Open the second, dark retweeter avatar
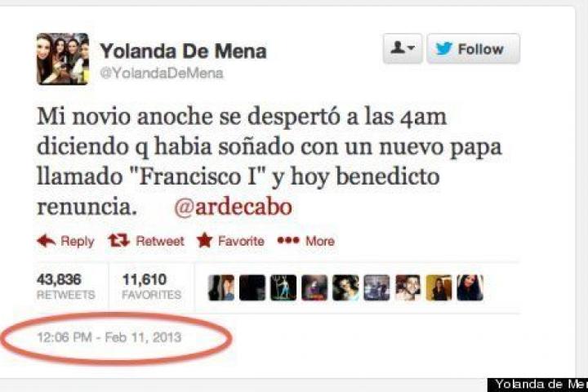This screenshot has width=588, height=392. (x=252, y=287)
